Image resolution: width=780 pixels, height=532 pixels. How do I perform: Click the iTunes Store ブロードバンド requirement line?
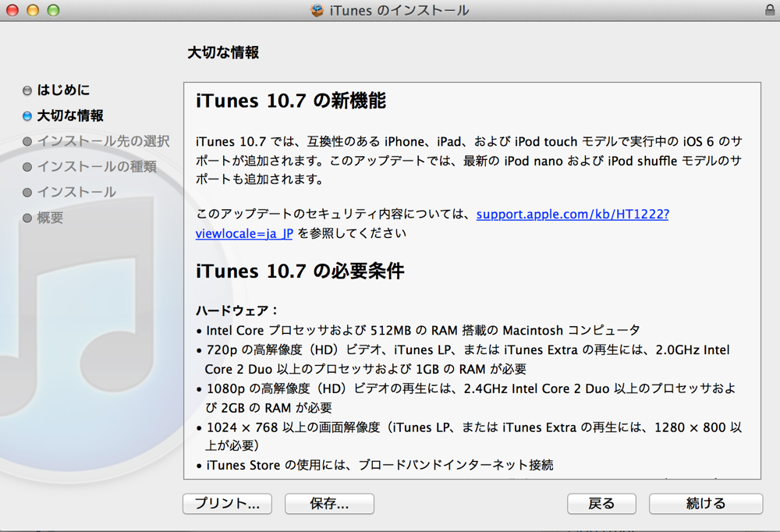pyautogui.click(x=374, y=466)
